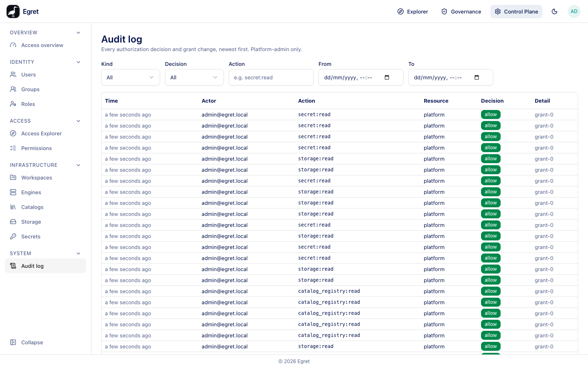
Task: Open the Secrets sidebar link
Action: [x=45, y=237]
